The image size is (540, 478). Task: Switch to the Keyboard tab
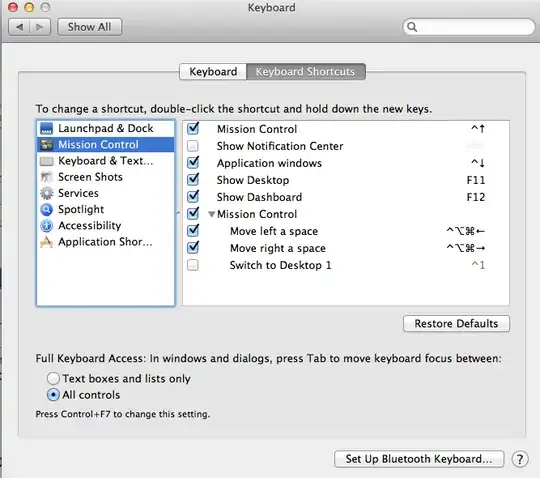click(x=213, y=72)
